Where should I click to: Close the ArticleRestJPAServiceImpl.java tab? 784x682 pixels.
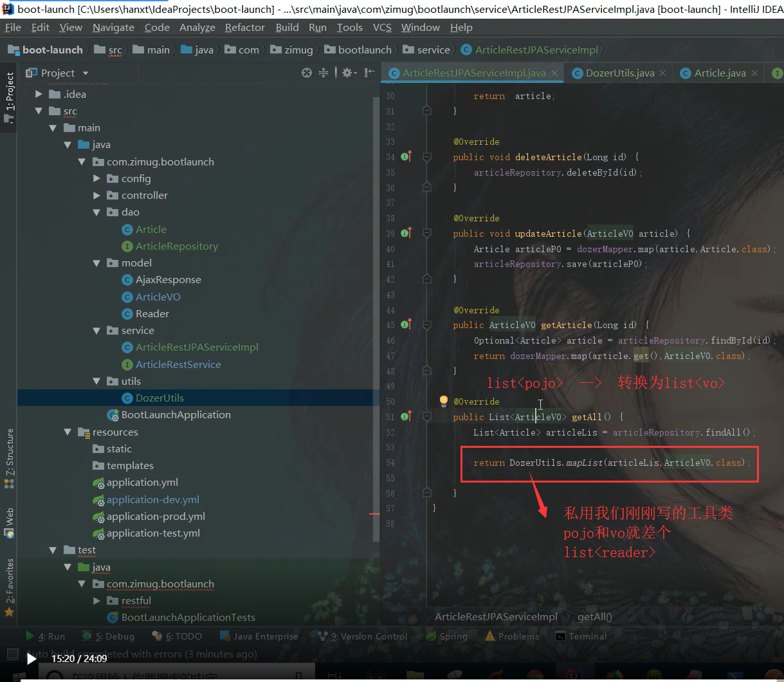(x=554, y=73)
